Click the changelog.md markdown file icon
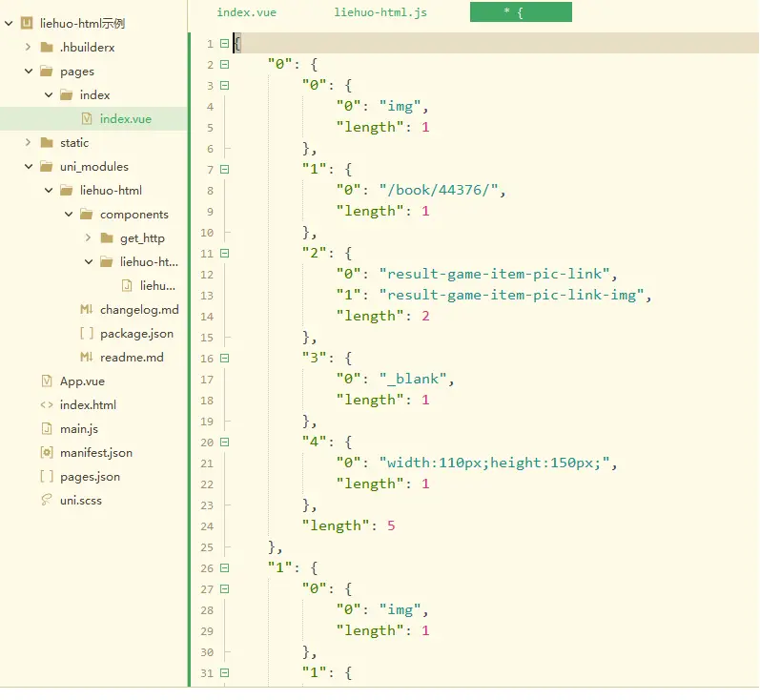Image resolution: width=760 pixels, height=700 pixels. click(86, 310)
